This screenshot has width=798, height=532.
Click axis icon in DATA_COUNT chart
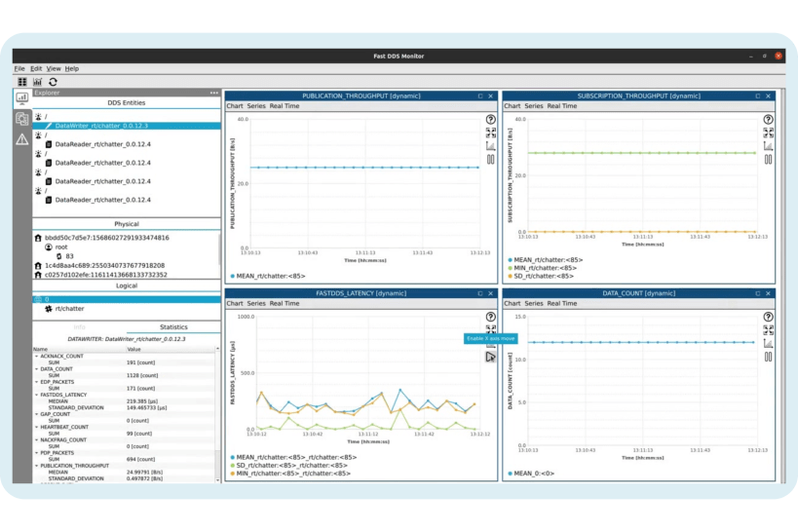(x=769, y=344)
